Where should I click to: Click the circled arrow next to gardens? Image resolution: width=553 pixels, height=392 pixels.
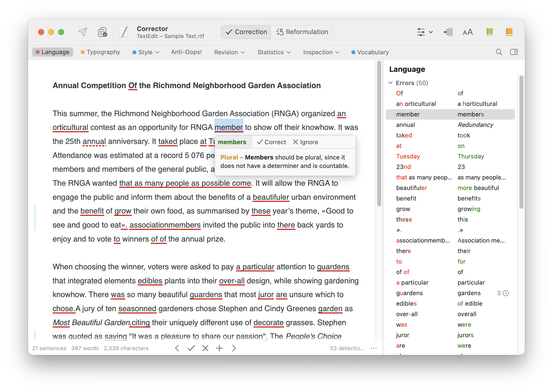coord(506,293)
